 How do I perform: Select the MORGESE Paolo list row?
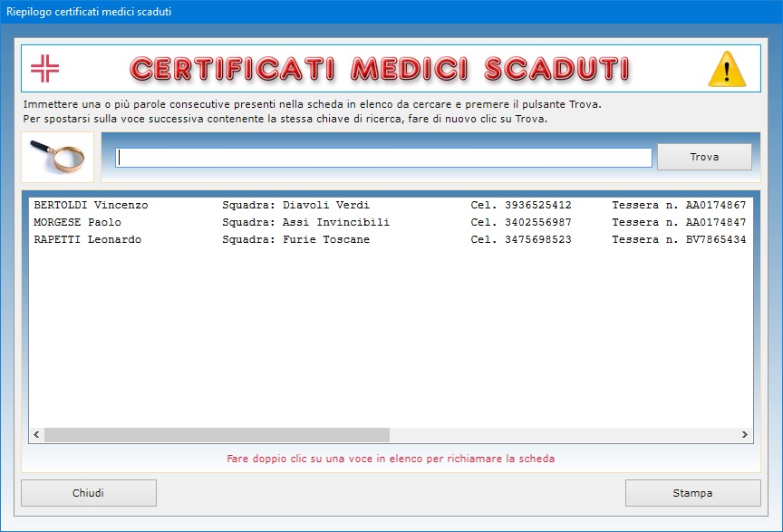[390, 222]
